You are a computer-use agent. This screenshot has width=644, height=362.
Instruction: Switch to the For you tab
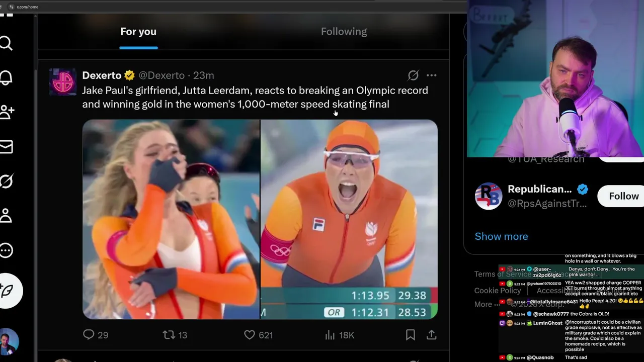click(138, 32)
